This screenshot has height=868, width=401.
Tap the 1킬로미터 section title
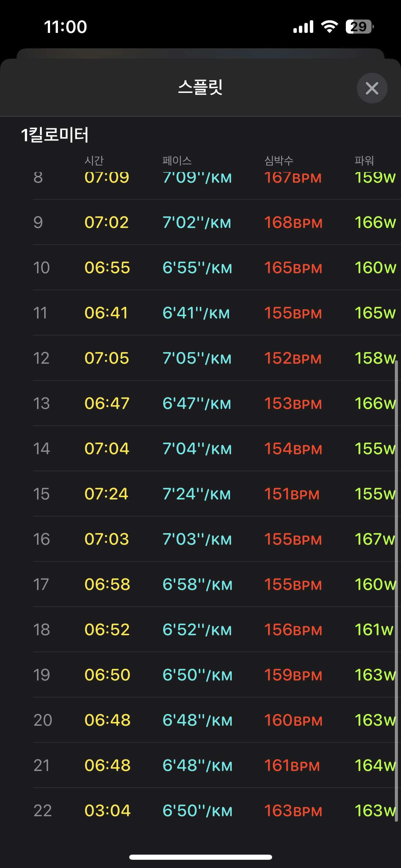pos(55,135)
